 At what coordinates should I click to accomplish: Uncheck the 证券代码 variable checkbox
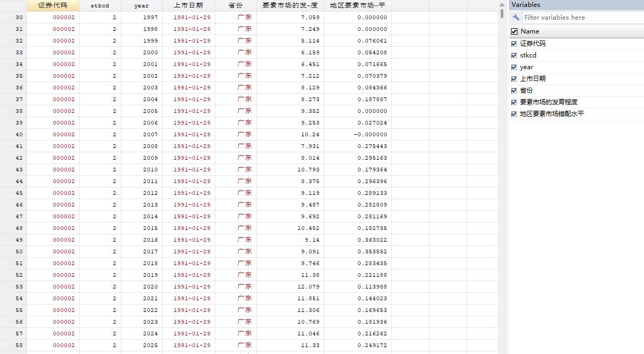[x=514, y=44]
